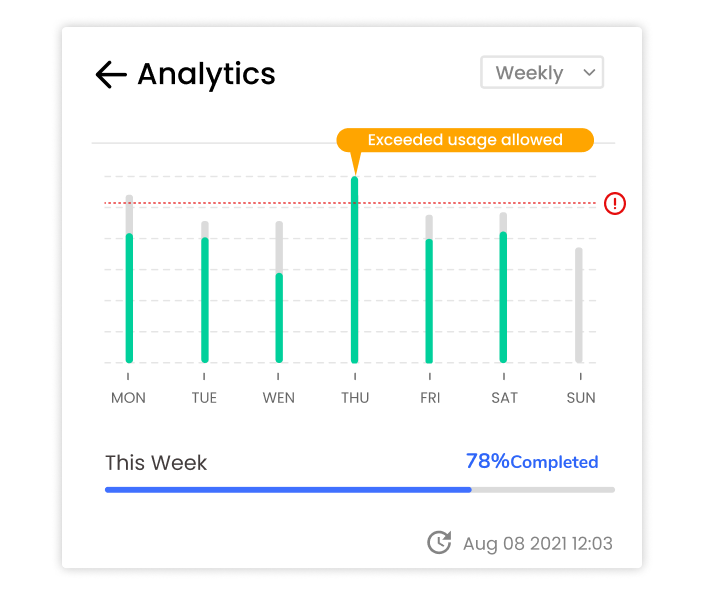Screen dimensions: 704x596
Task: Click the tall THU usage bar
Action: 355,269
